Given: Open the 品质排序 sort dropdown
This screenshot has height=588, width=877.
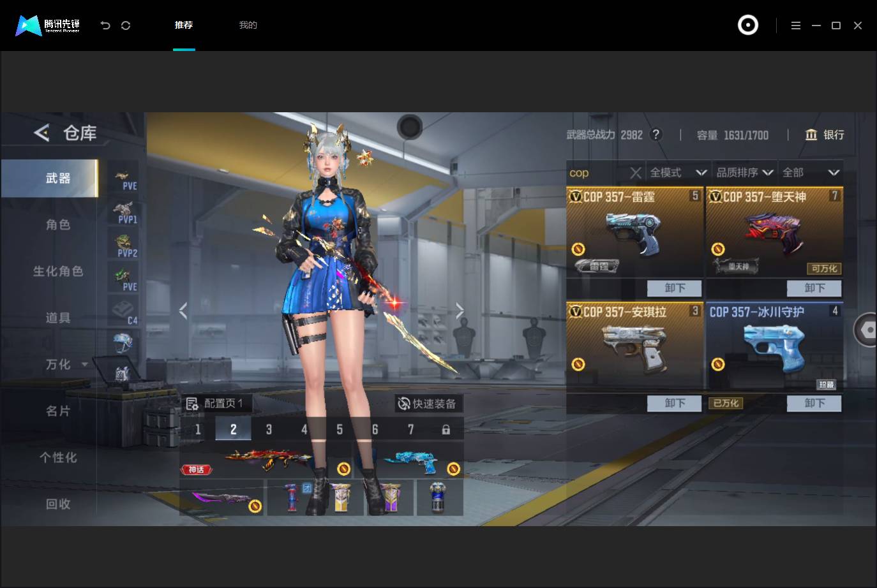Looking at the screenshot, I should (x=744, y=173).
